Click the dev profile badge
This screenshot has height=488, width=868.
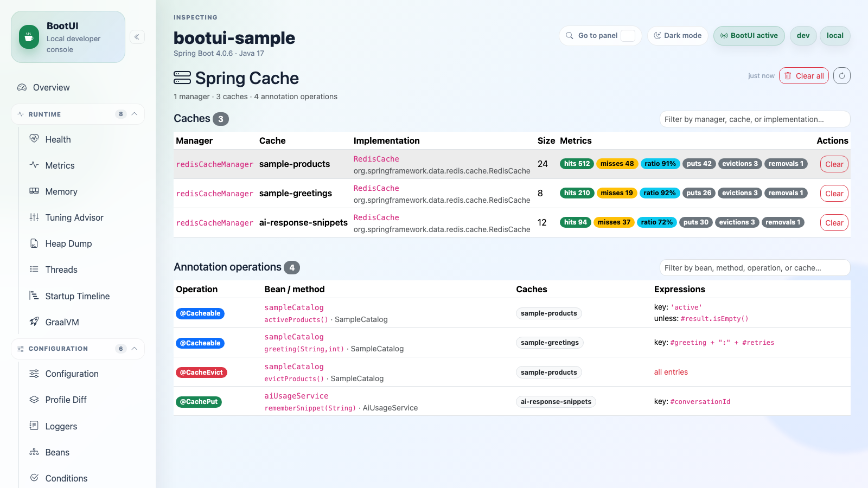803,36
